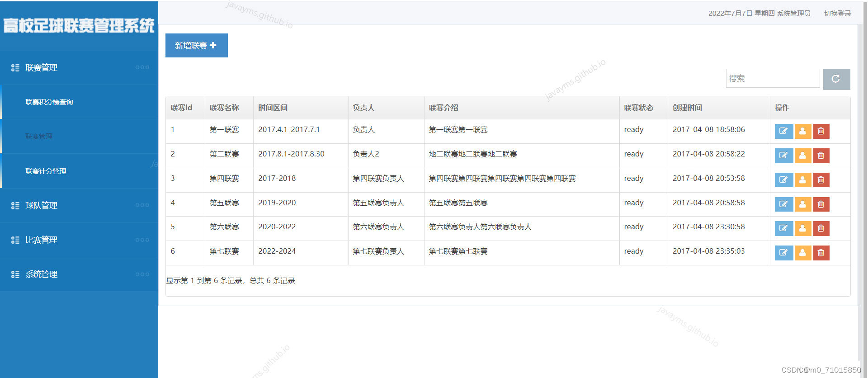868x378 pixels.
Task: Open the 比赛管理 sidebar menu
Action: point(79,240)
